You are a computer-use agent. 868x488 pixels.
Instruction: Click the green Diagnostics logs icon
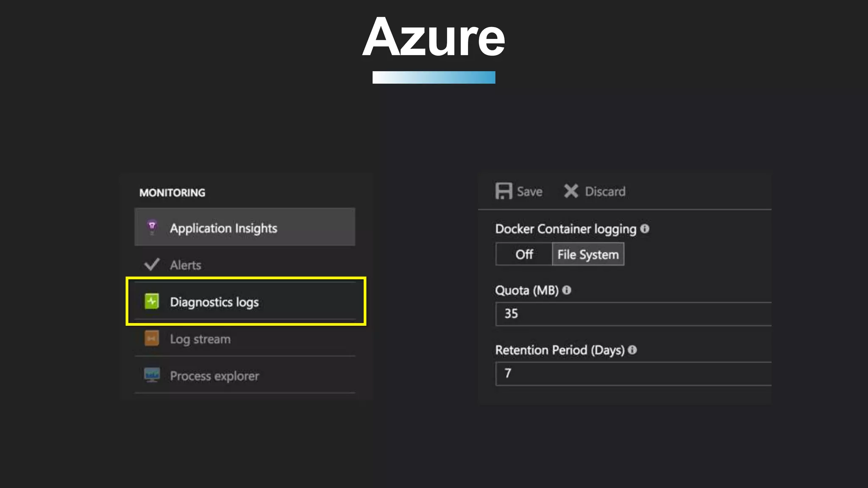tap(152, 302)
